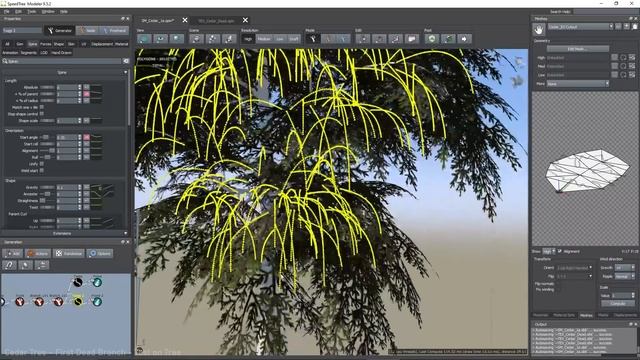This screenshot has width=640, height=360.
Task: Click the Absolute length value field
Action: pos(67,87)
